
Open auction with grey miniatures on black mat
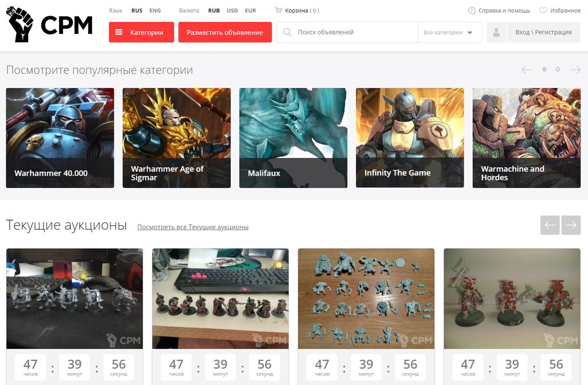click(75, 299)
